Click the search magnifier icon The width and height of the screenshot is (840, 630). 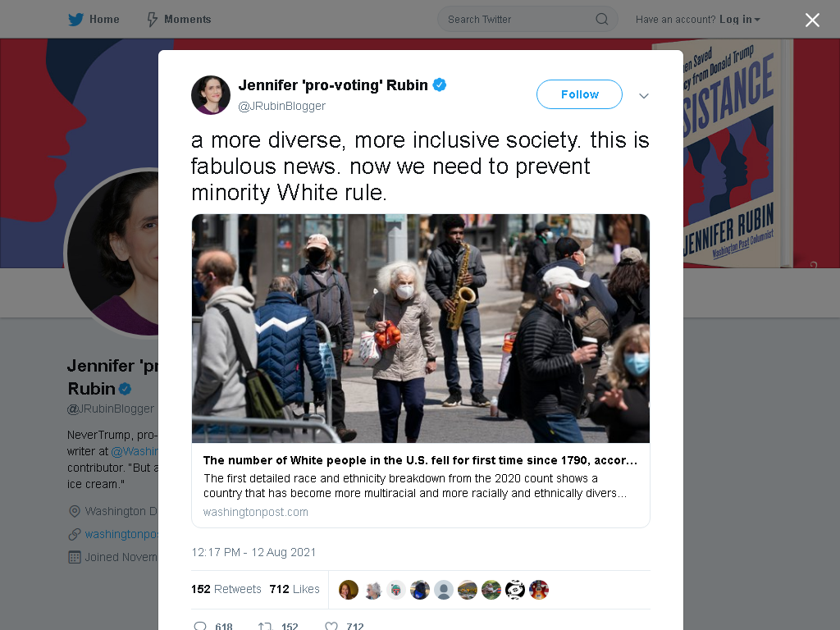(601, 20)
